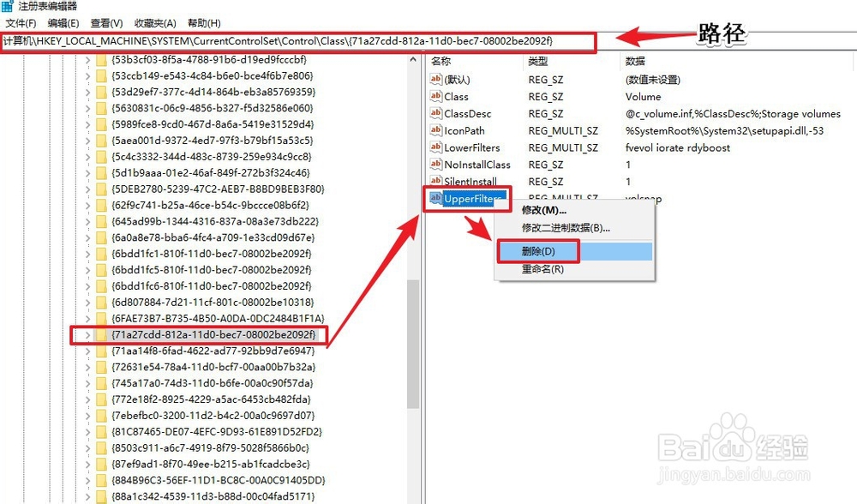
Task: Click the 'fvevol iorate rdyboost' data cell
Action: (678, 147)
